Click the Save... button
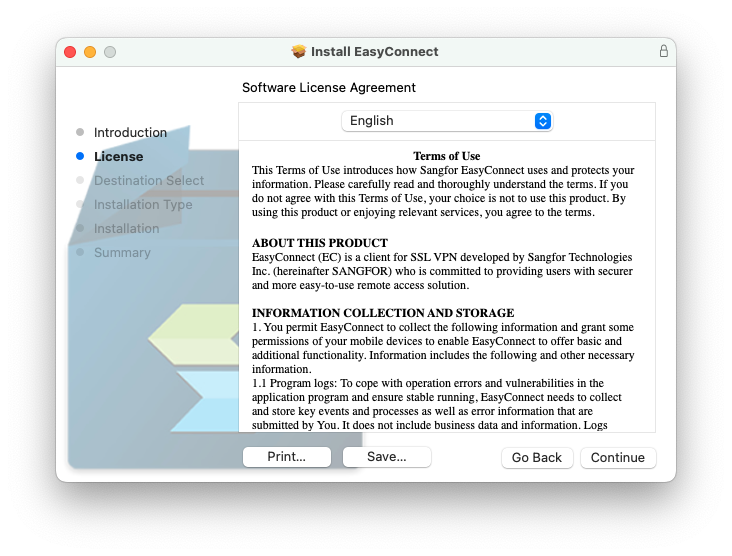The image size is (732, 556). coord(387,457)
